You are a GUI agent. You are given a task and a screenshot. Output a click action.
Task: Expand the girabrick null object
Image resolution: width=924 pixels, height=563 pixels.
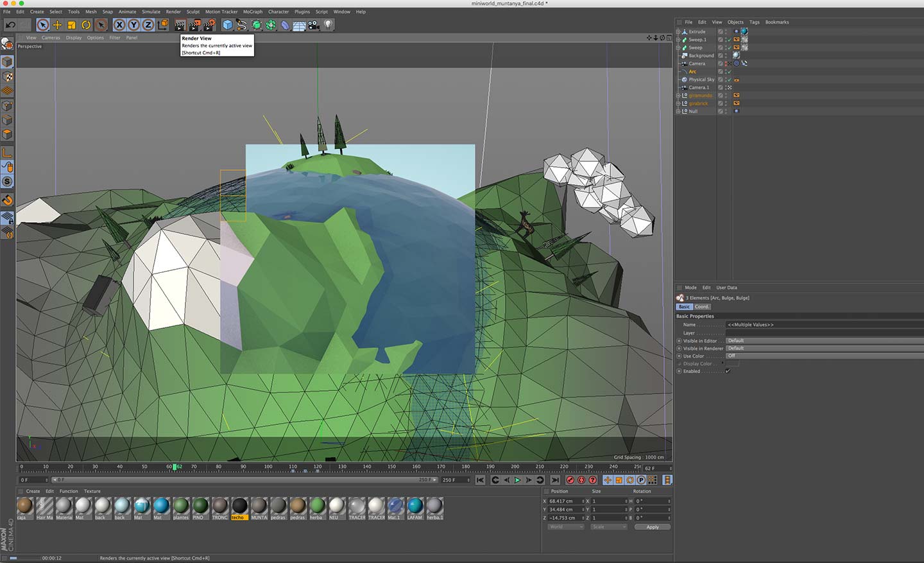coord(678,103)
